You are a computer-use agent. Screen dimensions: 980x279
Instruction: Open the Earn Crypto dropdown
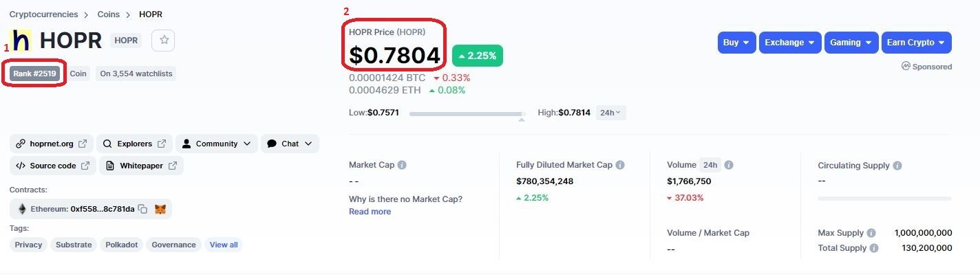coord(916,43)
